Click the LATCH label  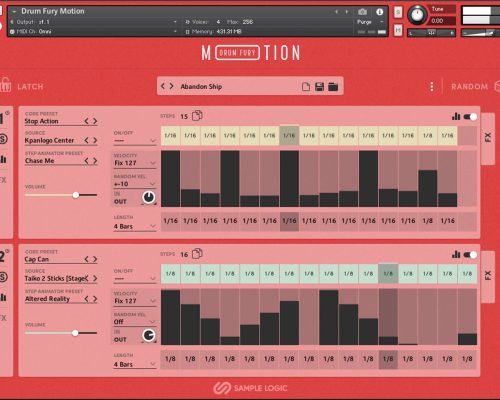(30, 87)
